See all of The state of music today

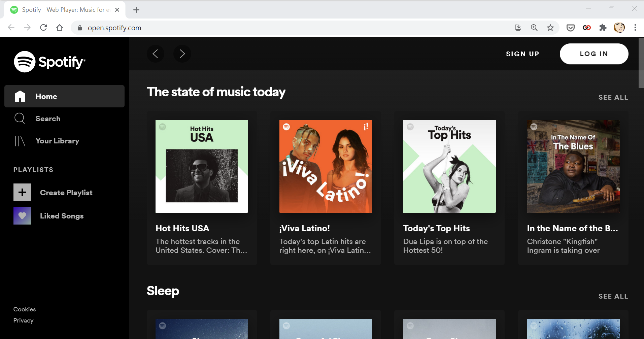point(613,97)
